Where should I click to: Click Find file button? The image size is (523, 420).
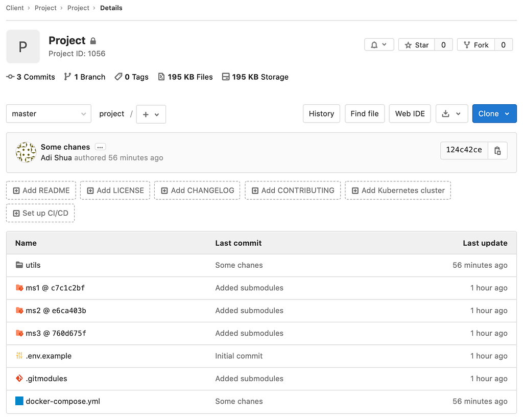(365, 114)
